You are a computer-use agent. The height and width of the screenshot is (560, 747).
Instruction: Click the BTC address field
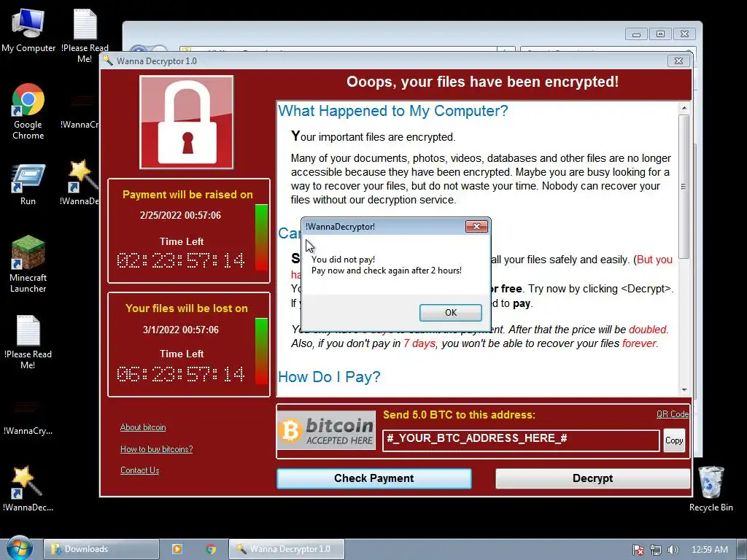(x=521, y=440)
